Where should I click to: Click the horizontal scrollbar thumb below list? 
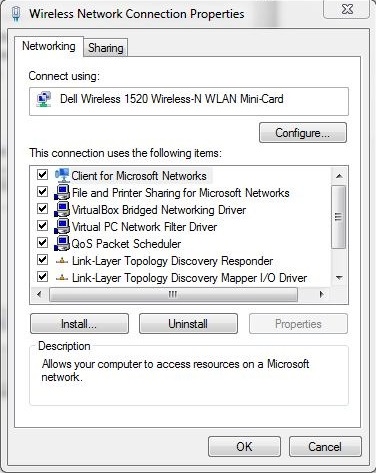tap(173, 295)
